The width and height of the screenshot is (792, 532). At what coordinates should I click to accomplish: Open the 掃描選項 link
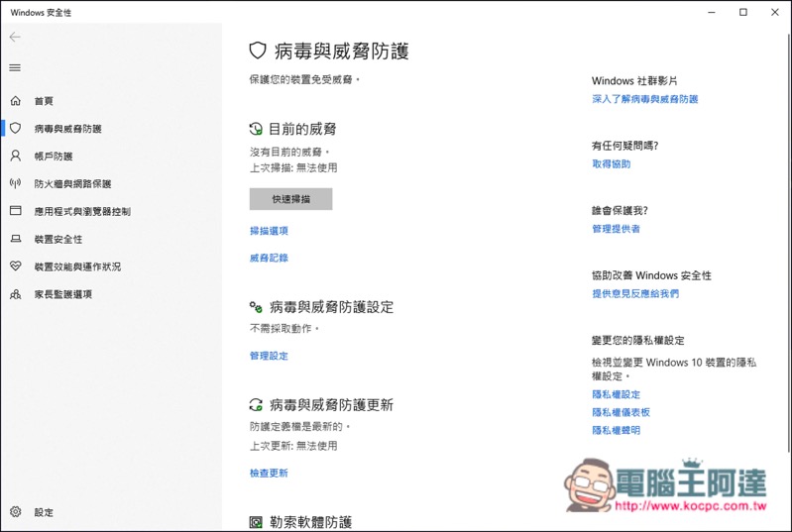coord(269,231)
